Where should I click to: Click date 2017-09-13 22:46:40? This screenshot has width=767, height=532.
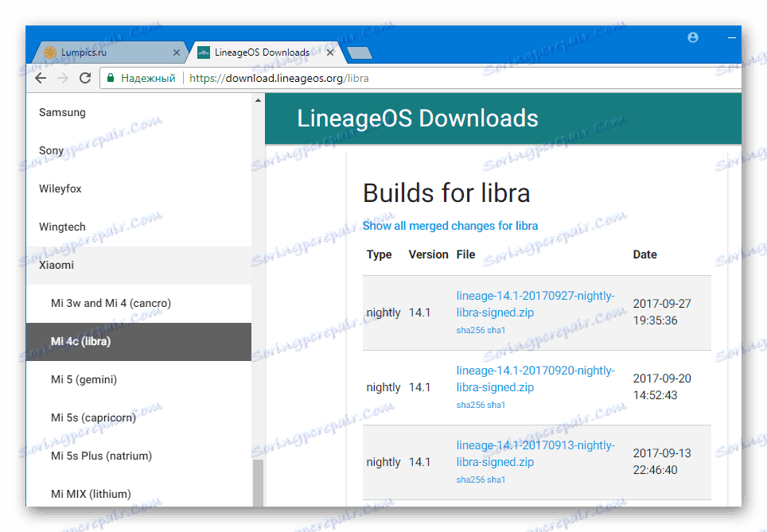click(662, 461)
